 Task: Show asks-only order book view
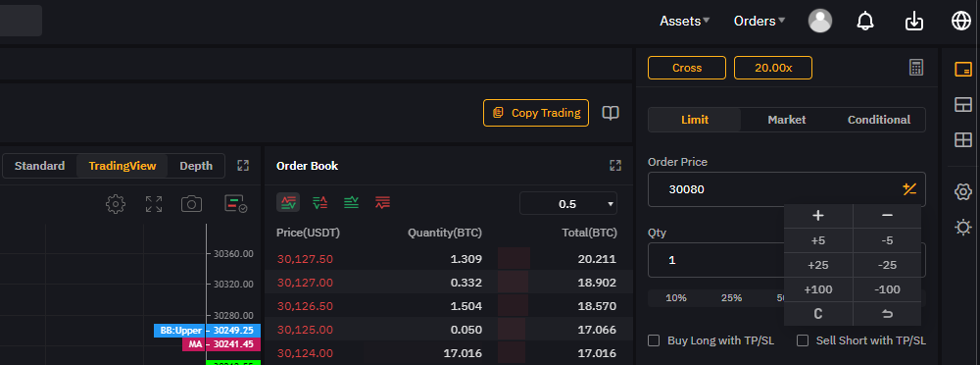382,202
